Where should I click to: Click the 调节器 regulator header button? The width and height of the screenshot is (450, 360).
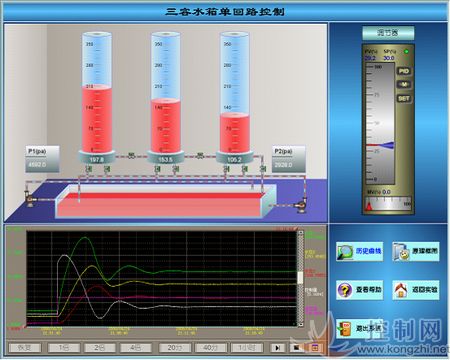click(388, 33)
